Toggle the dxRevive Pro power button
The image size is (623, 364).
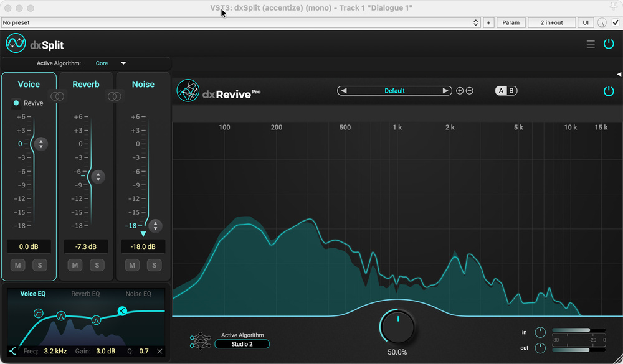coord(609,91)
